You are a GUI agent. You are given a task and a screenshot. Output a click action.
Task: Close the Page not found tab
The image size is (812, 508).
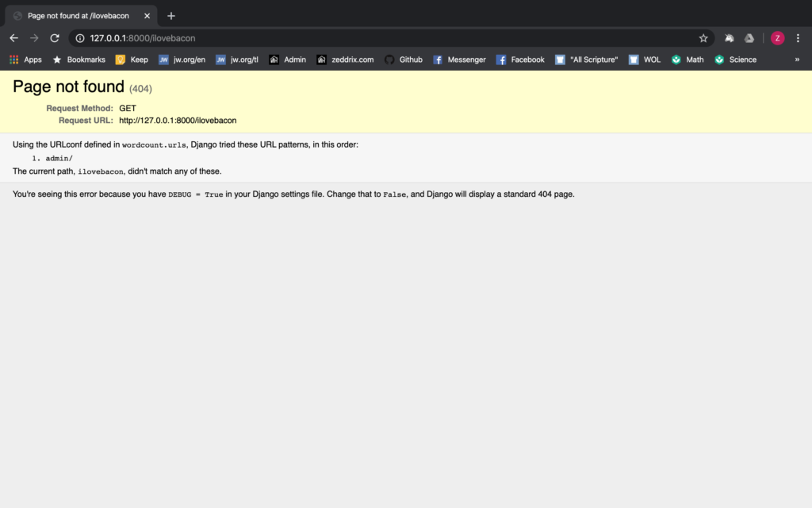coord(147,16)
